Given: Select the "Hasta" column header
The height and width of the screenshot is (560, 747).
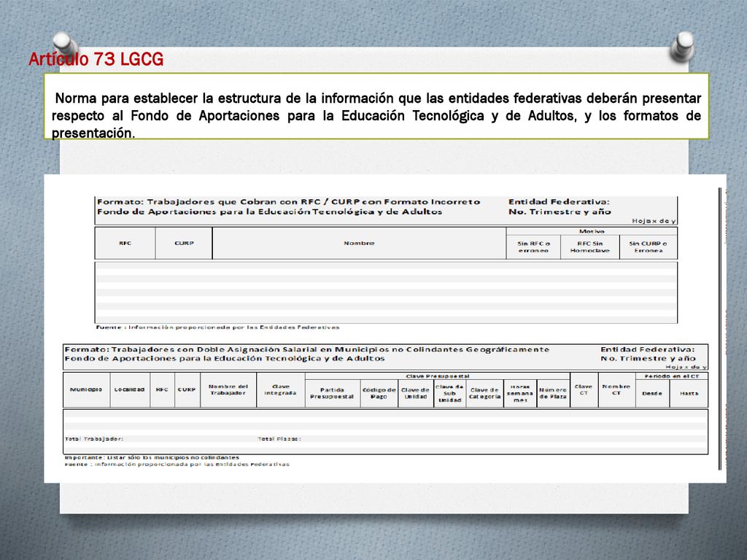Looking at the screenshot, I should pos(689,393).
